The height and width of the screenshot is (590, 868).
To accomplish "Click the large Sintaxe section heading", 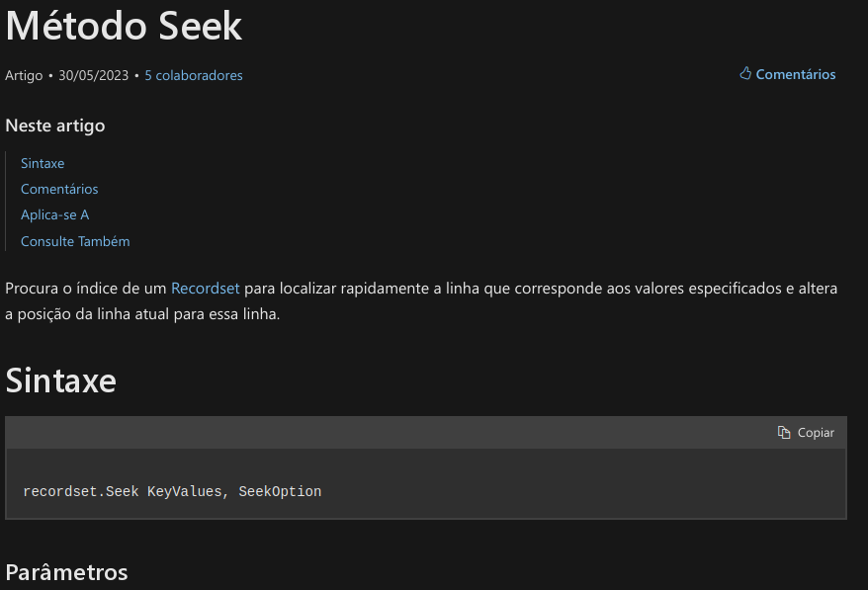I will (x=61, y=380).
